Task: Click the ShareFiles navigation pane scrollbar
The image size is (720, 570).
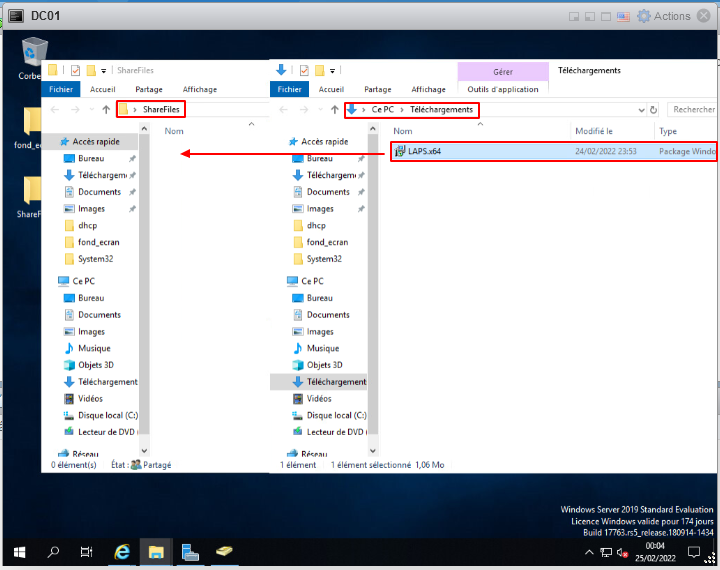Action: [x=144, y=280]
